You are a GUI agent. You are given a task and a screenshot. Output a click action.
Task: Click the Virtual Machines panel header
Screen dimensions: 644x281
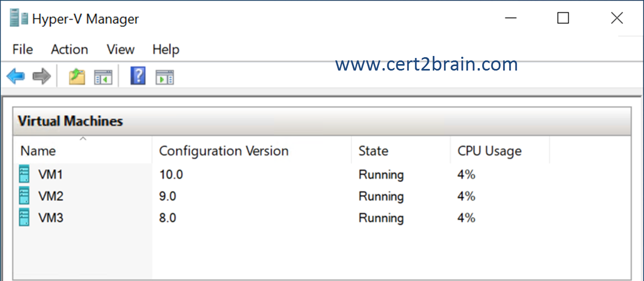point(322,121)
